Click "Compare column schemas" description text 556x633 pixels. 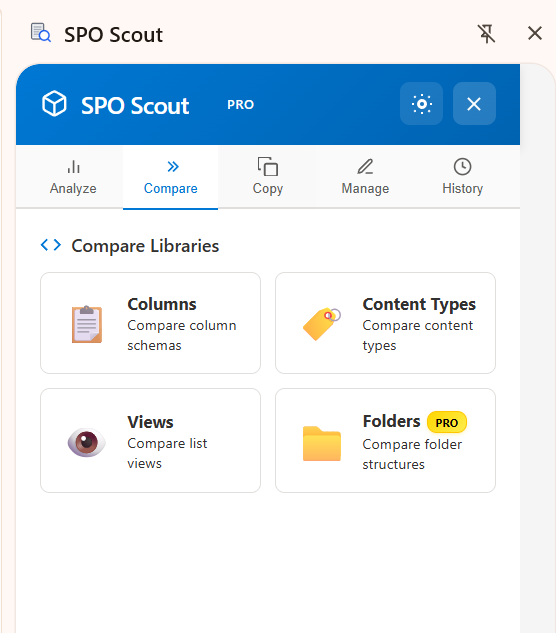pyautogui.click(x=182, y=335)
